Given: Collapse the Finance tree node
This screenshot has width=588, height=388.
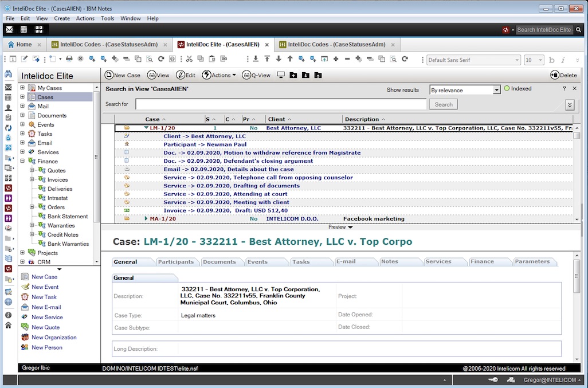Looking at the screenshot, I should tap(22, 161).
